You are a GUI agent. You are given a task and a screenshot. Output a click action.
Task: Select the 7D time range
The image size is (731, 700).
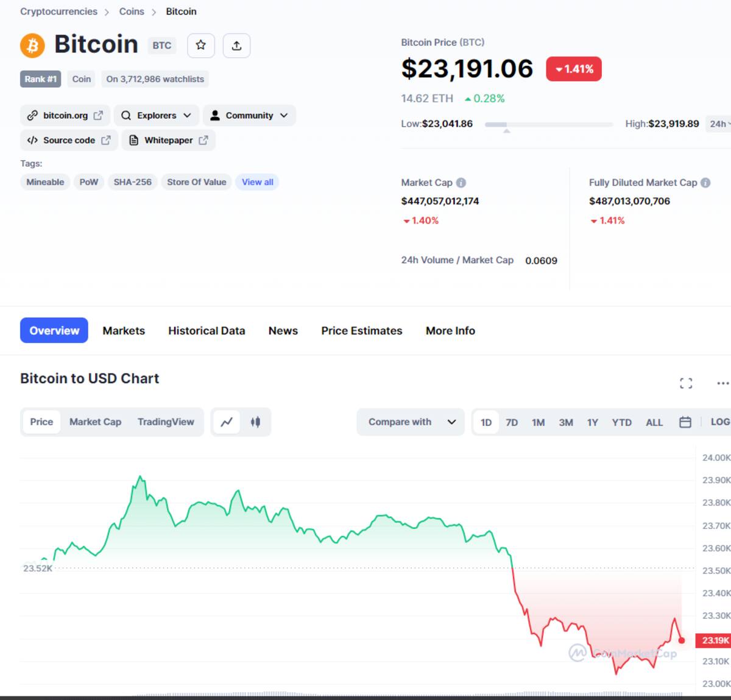pyautogui.click(x=512, y=422)
